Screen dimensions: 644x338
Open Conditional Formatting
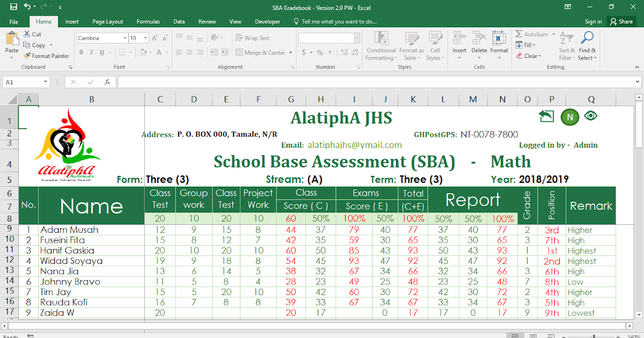(x=381, y=46)
